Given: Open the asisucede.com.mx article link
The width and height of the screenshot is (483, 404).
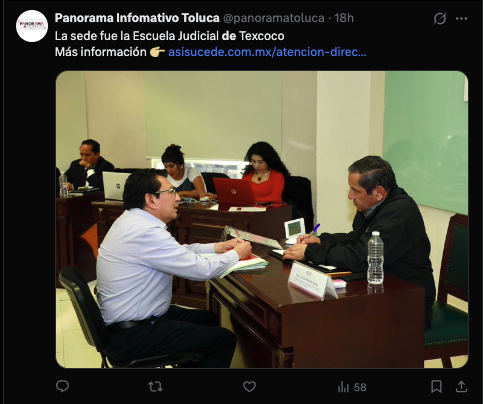Looking at the screenshot, I should (x=267, y=52).
